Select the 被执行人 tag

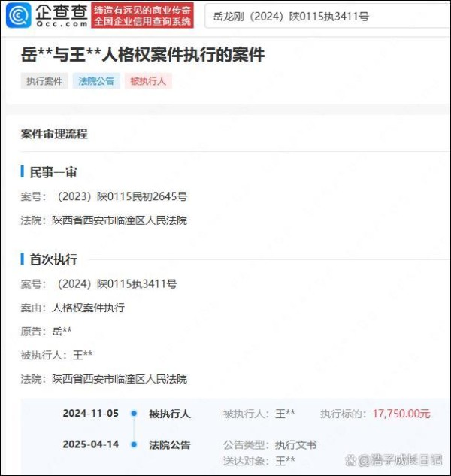pyautogui.click(x=148, y=81)
